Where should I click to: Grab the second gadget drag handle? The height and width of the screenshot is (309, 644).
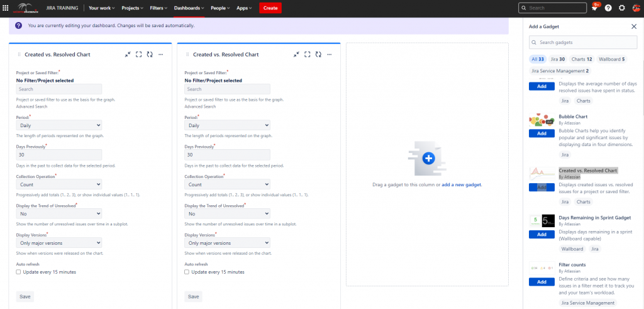click(187, 54)
